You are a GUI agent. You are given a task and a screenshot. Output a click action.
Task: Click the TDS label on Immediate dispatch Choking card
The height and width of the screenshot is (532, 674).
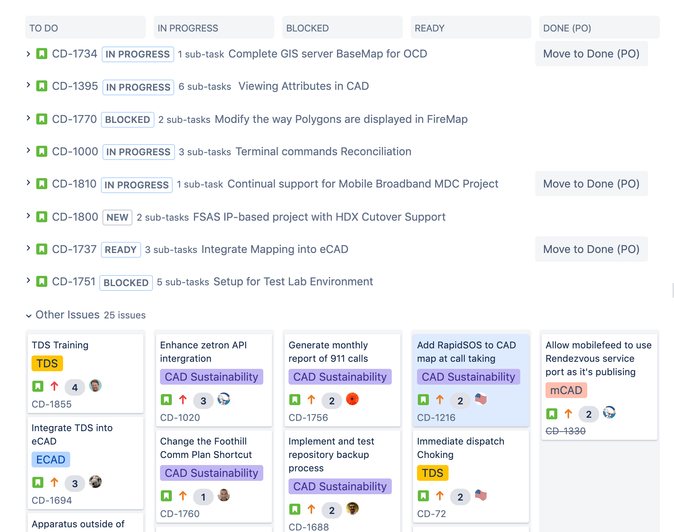pos(432,473)
